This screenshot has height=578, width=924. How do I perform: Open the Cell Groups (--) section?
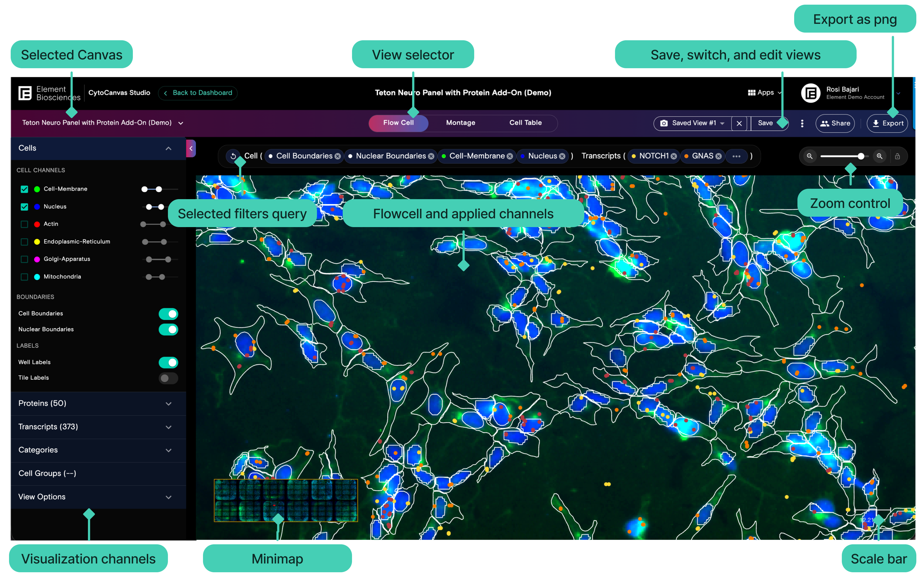point(98,474)
